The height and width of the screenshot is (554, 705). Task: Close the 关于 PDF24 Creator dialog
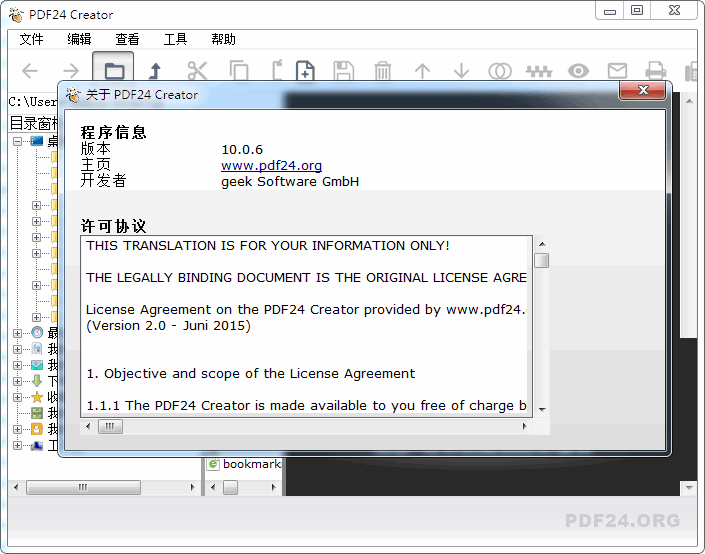click(643, 90)
